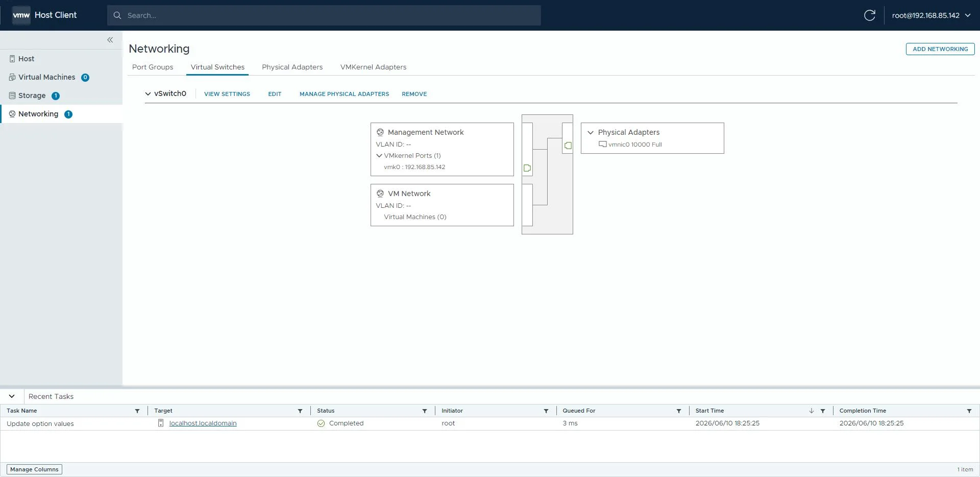
Task: Click Networking count badge
Action: click(68, 114)
